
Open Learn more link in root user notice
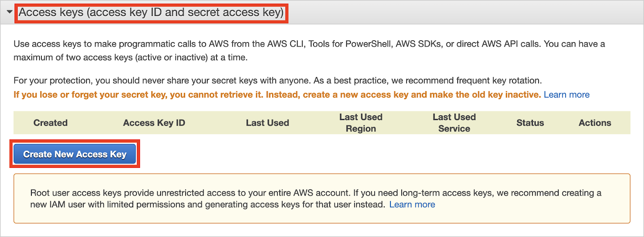pyautogui.click(x=412, y=204)
